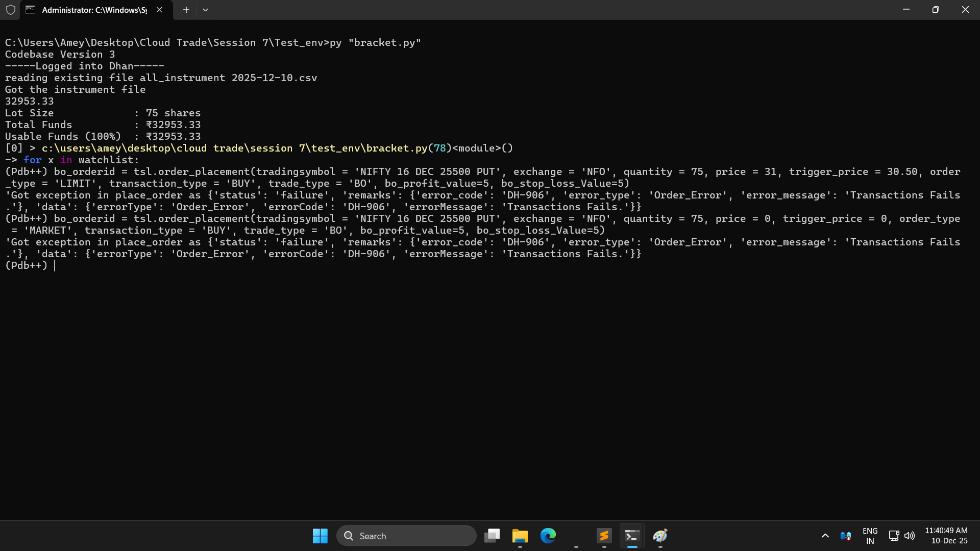Switch to Sublime Text in taskbar
Viewport: 980px width, 551px height.
tap(604, 536)
